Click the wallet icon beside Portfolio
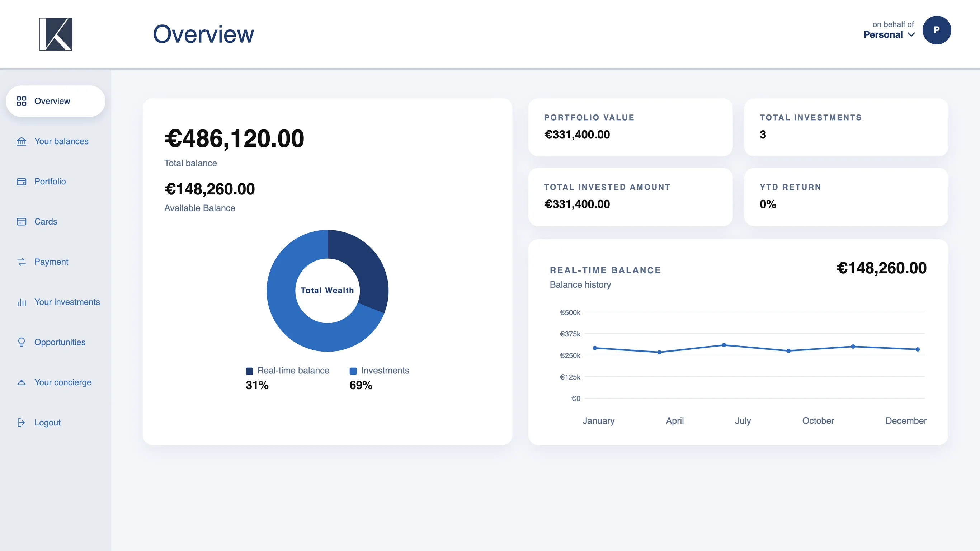The height and width of the screenshot is (551, 980). 21,182
